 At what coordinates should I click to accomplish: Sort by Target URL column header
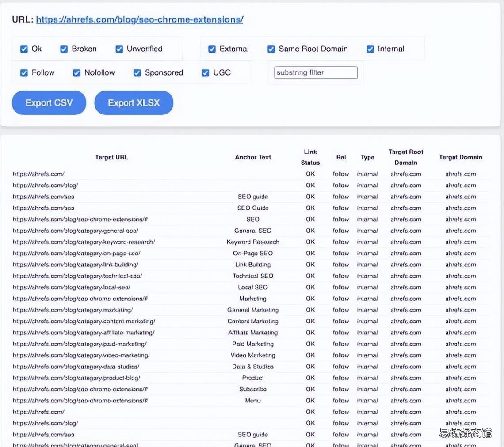pos(111,157)
